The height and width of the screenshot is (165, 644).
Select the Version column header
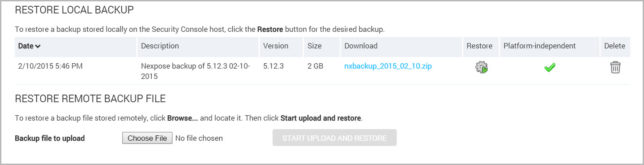(x=276, y=46)
